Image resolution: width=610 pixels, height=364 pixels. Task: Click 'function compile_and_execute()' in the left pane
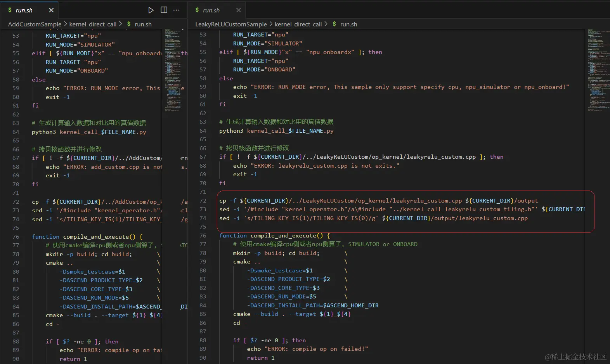click(x=87, y=237)
